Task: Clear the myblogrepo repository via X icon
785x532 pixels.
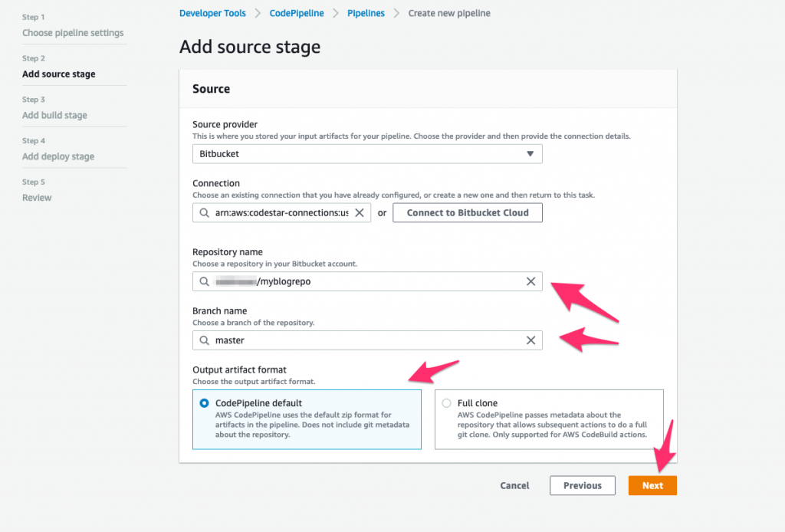Action: (x=530, y=281)
